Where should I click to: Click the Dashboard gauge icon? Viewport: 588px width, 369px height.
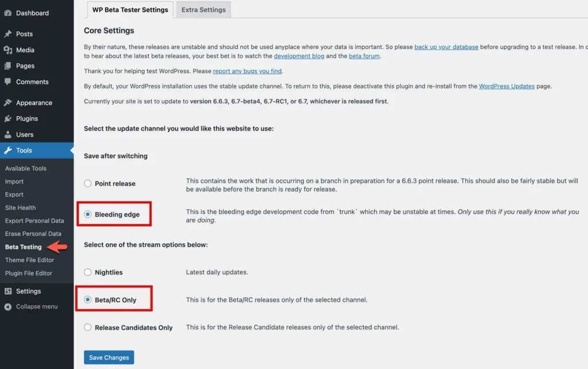(x=7, y=13)
